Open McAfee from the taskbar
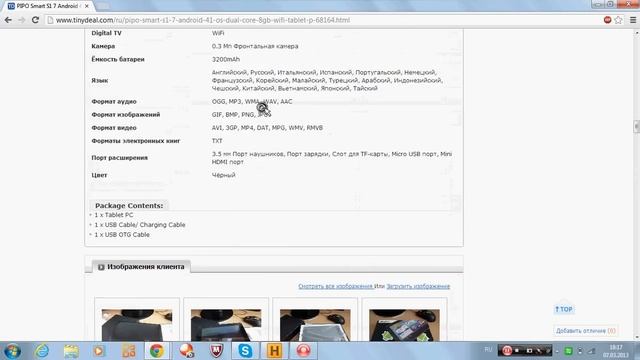 pyautogui.click(x=216, y=351)
